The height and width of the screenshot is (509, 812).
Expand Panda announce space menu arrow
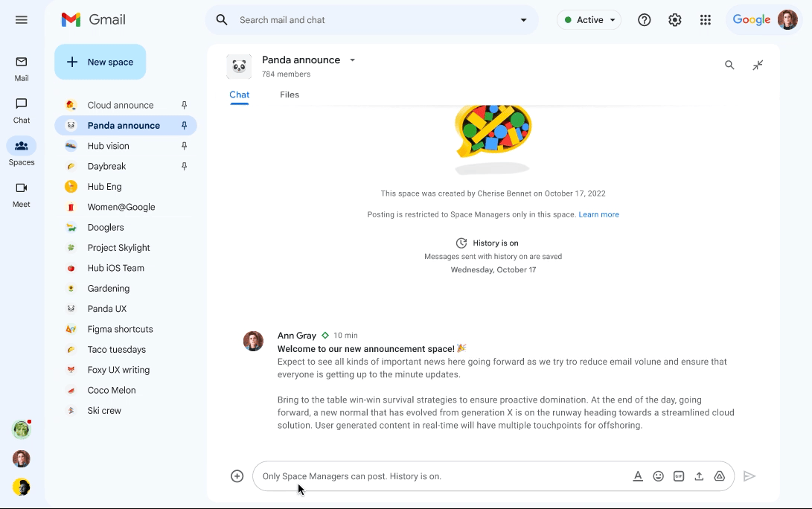(352, 60)
